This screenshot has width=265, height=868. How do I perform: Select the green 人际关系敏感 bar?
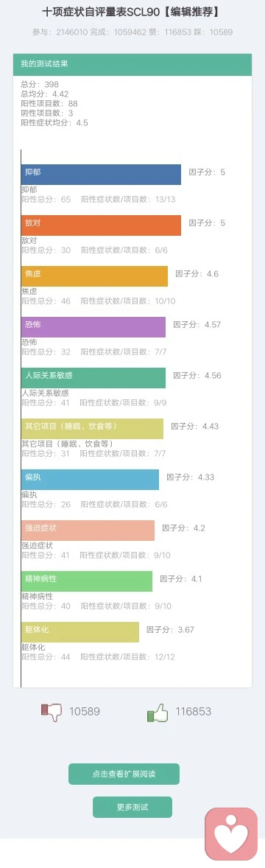pos(93,377)
